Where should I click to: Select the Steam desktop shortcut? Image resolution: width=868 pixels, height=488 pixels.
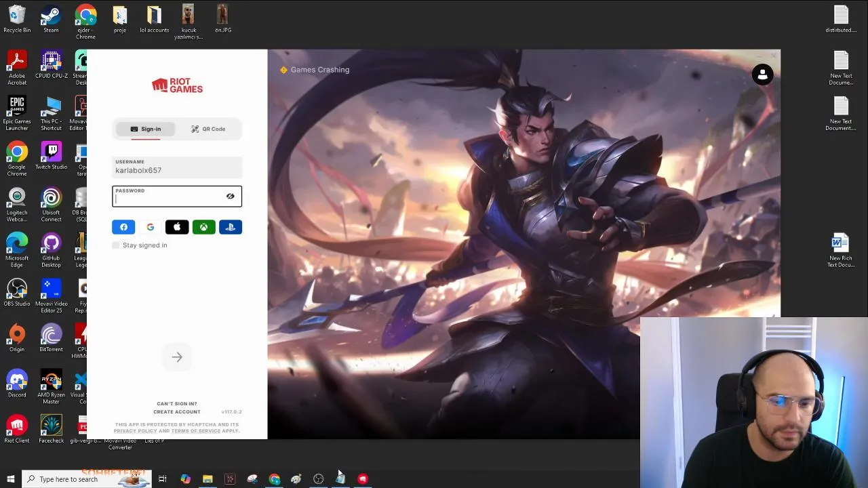(51, 19)
